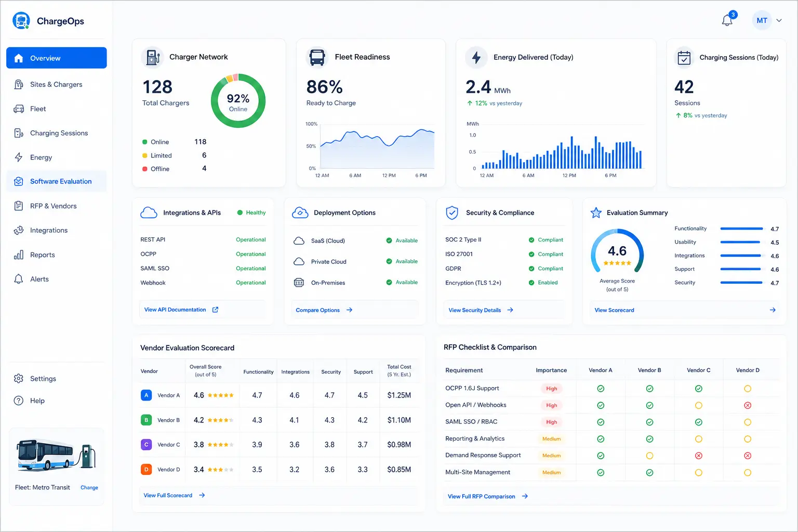
Task: Click the Evaluation Summary star icon
Action: pos(596,212)
